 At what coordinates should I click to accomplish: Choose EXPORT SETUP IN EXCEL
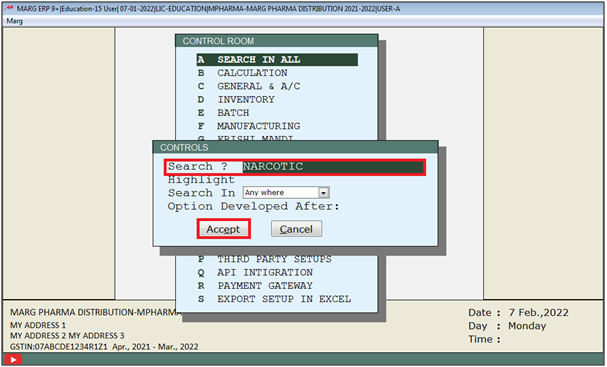click(274, 299)
